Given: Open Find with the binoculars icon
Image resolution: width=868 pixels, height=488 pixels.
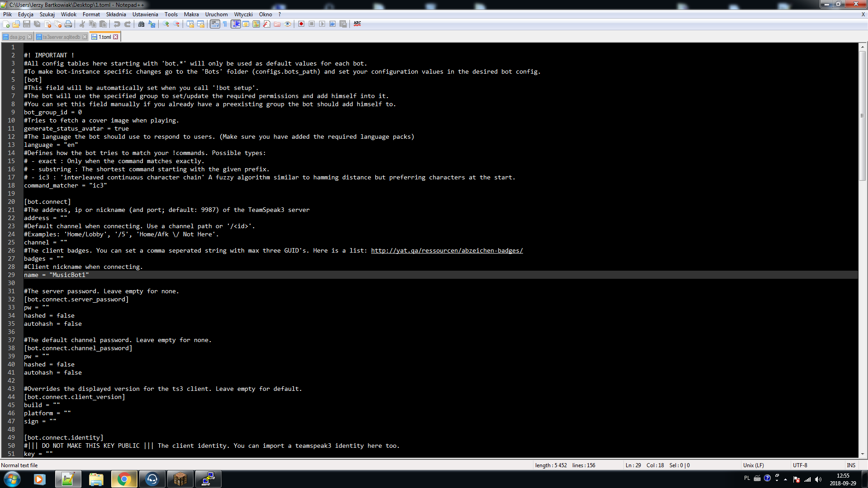Looking at the screenshot, I should tap(141, 24).
